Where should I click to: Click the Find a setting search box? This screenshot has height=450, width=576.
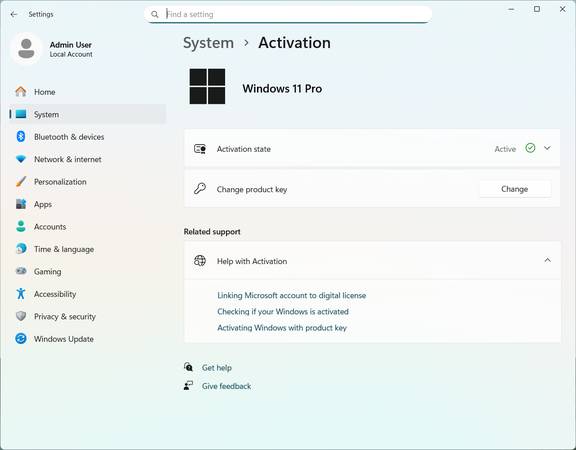coord(288,14)
